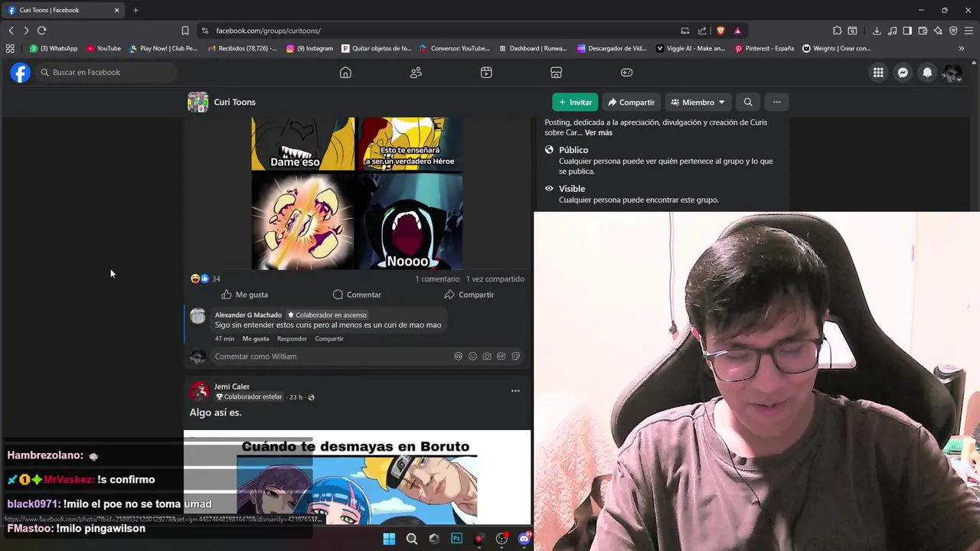Like Alexander's comment via Me gusta

256,338
